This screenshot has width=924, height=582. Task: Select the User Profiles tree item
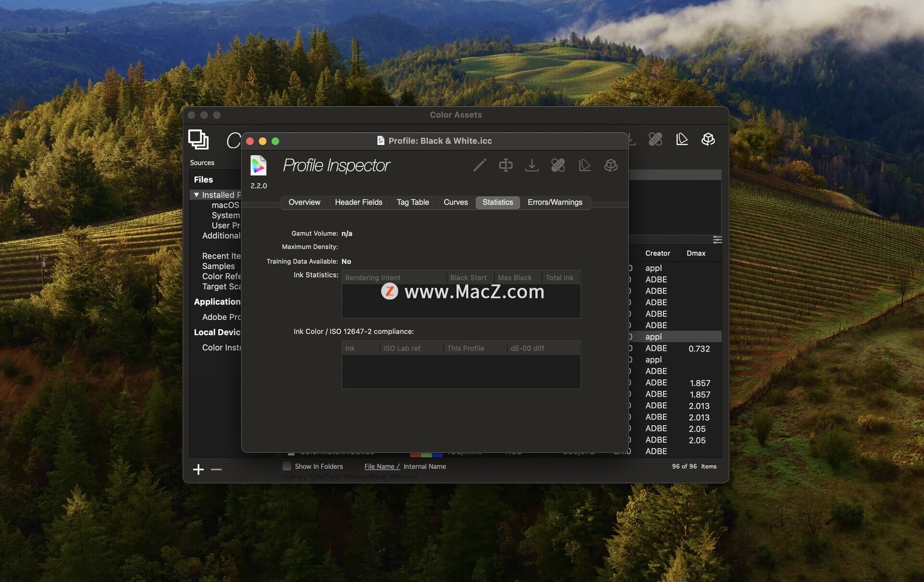(x=226, y=225)
